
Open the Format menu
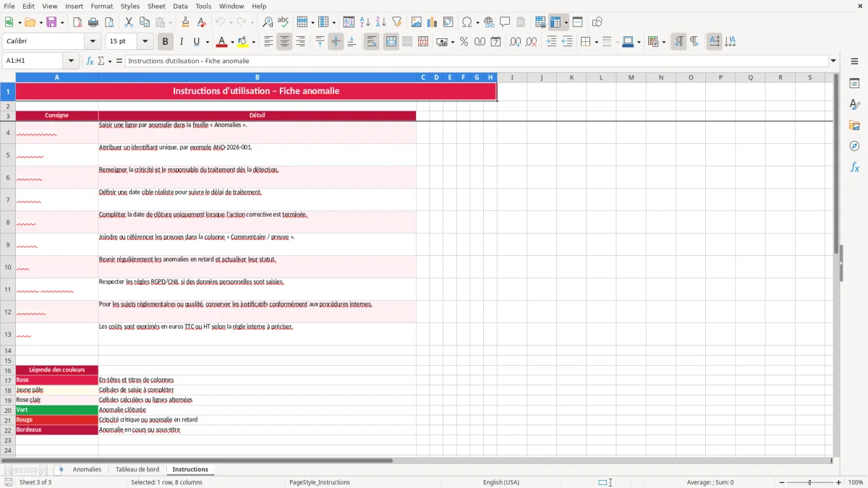(102, 6)
